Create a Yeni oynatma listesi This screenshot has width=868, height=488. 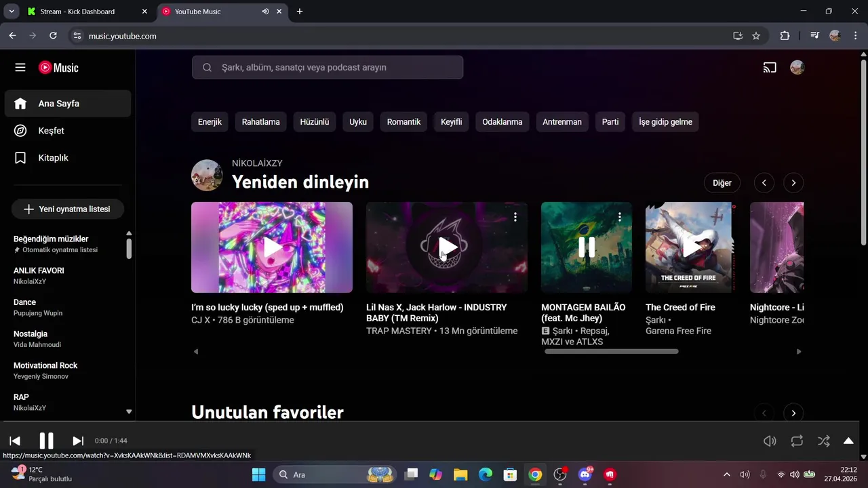[68, 209]
